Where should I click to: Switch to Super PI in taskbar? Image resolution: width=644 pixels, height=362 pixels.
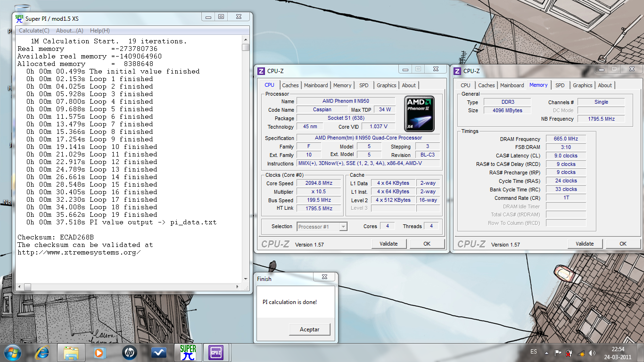click(x=188, y=353)
